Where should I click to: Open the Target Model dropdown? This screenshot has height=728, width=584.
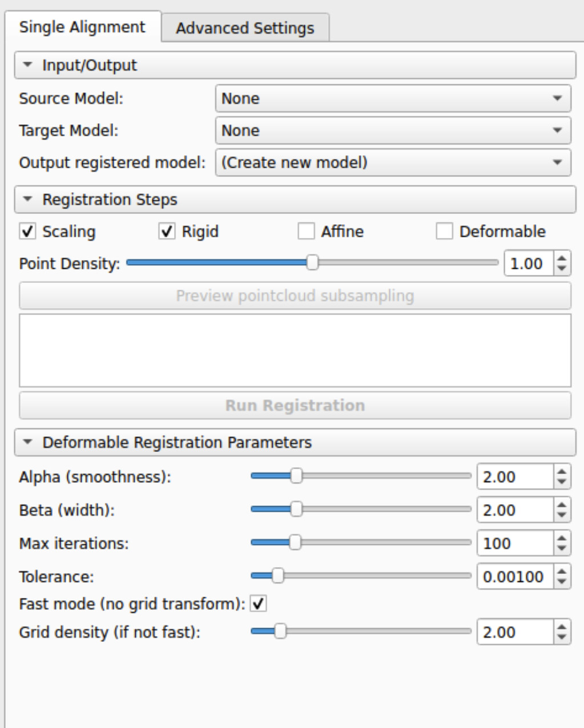(x=393, y=131)
